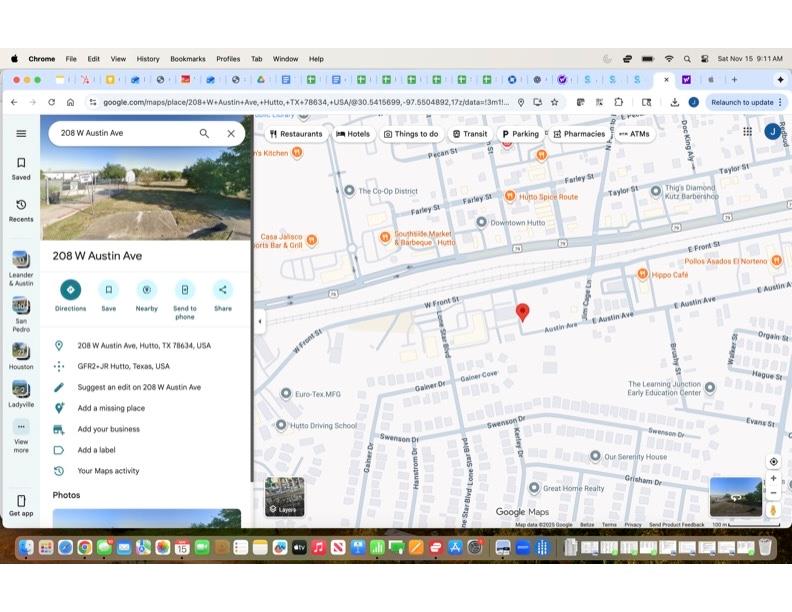Viewport: 792px width, 612px height.
Task: Click the Nearby search icon
Action: tap(147, 290)
